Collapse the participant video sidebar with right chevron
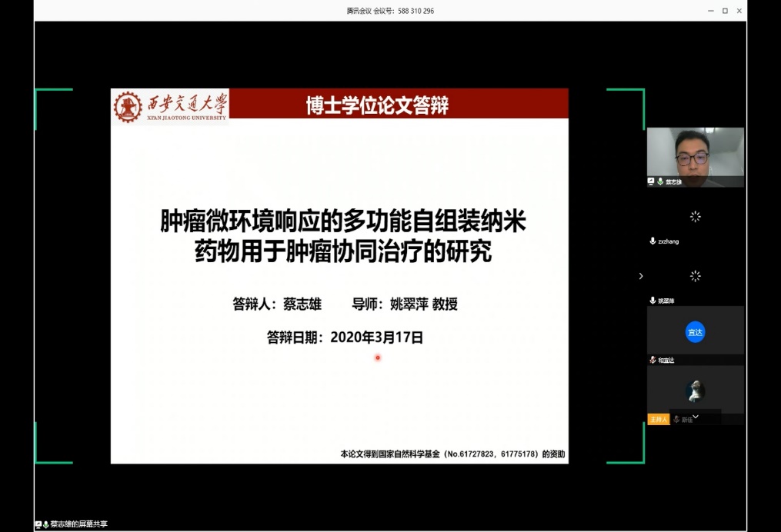 [641, 276]
